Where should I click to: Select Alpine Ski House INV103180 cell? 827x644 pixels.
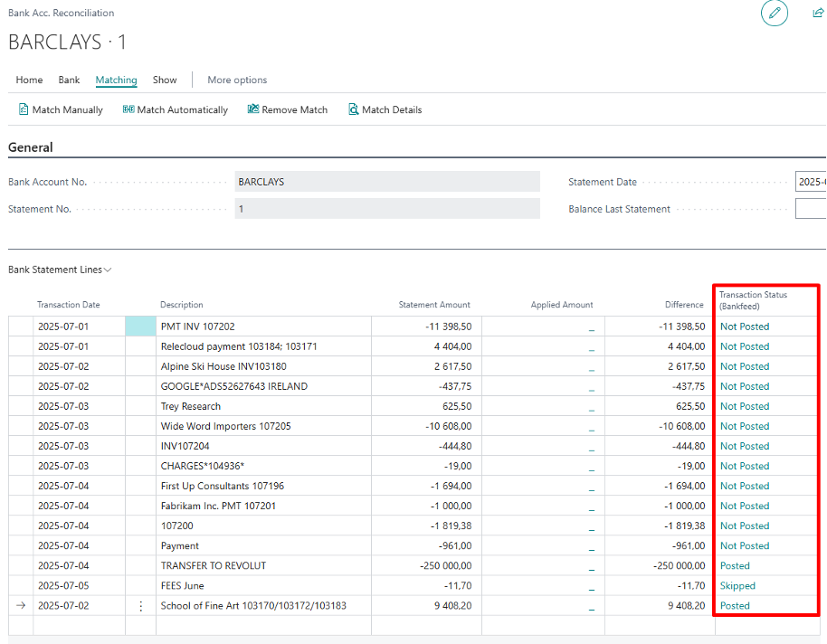click(x=263, y=366)
